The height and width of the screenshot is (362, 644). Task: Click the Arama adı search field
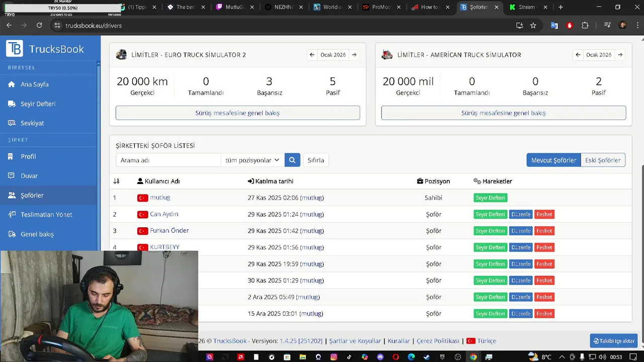168,160
